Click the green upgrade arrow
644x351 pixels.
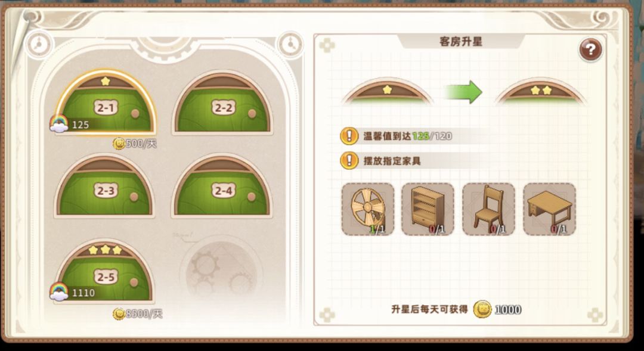[x=463, y=92]
